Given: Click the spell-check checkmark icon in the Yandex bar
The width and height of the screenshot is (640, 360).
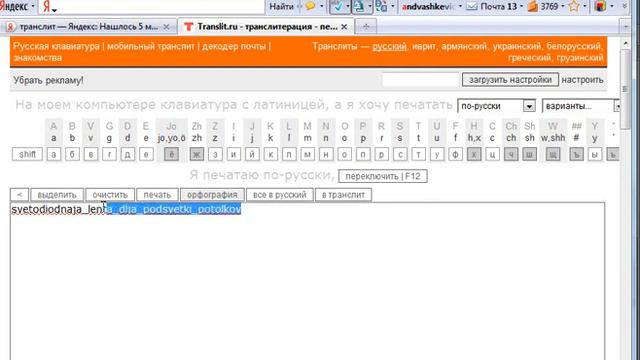Looking at the screenshot, I should tap(338, 6).
